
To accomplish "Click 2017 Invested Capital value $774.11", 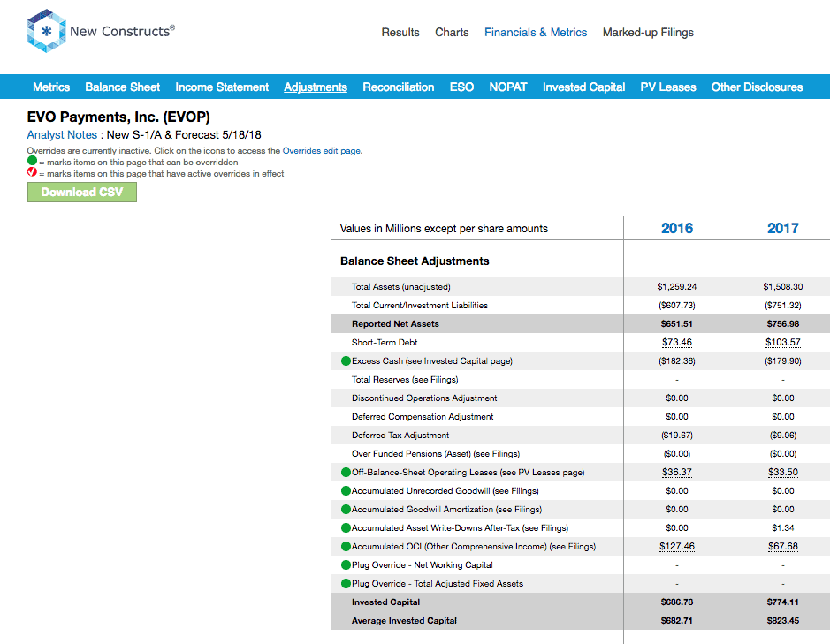I will coord(783,602).
